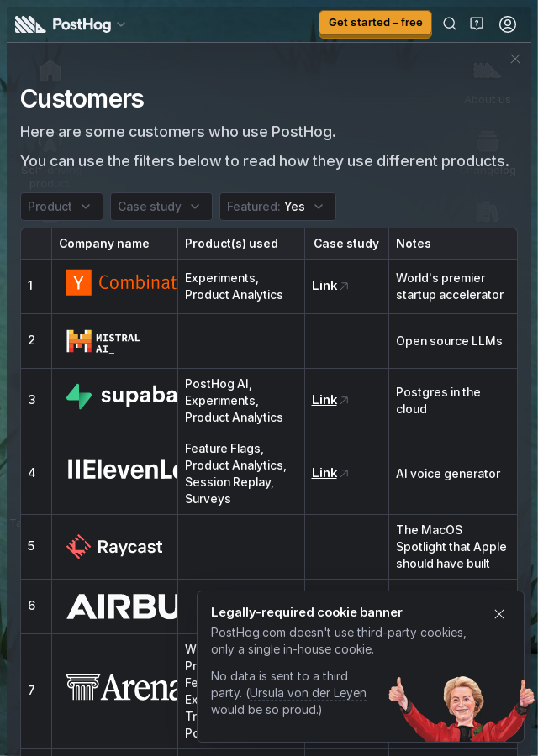Click the Case study column header
538x756 pixels.
(x=346, y=244)
